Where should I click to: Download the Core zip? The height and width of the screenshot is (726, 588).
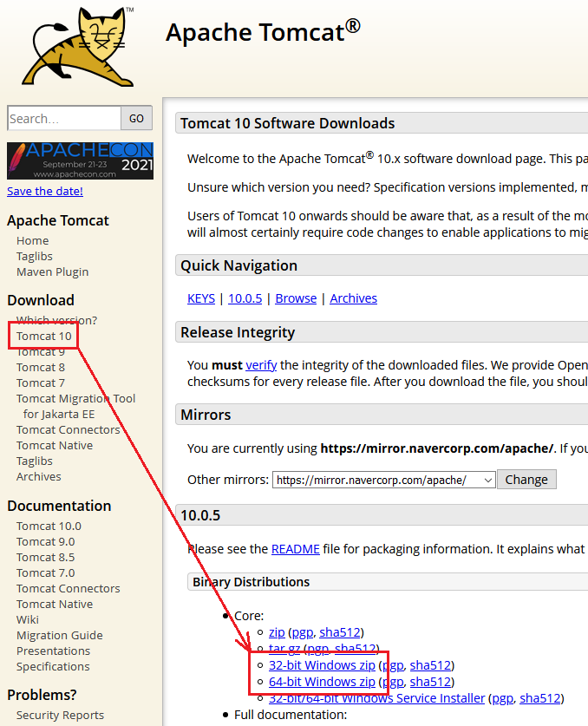pos(277,632)
